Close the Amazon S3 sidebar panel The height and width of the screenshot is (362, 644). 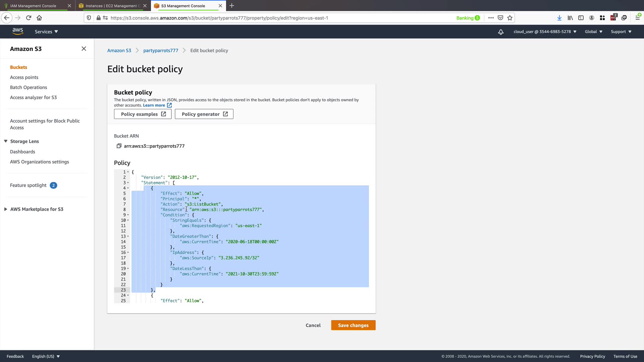[x=84, y=49]
